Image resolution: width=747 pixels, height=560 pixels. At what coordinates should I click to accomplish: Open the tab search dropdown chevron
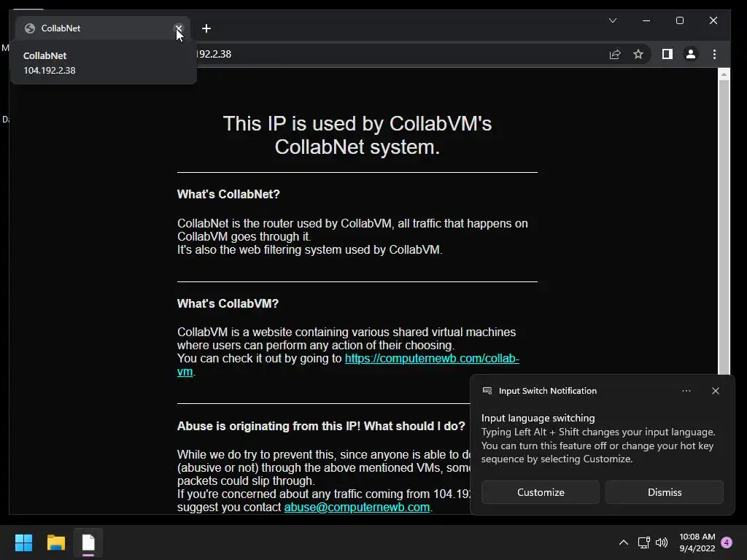pos(613,20)
